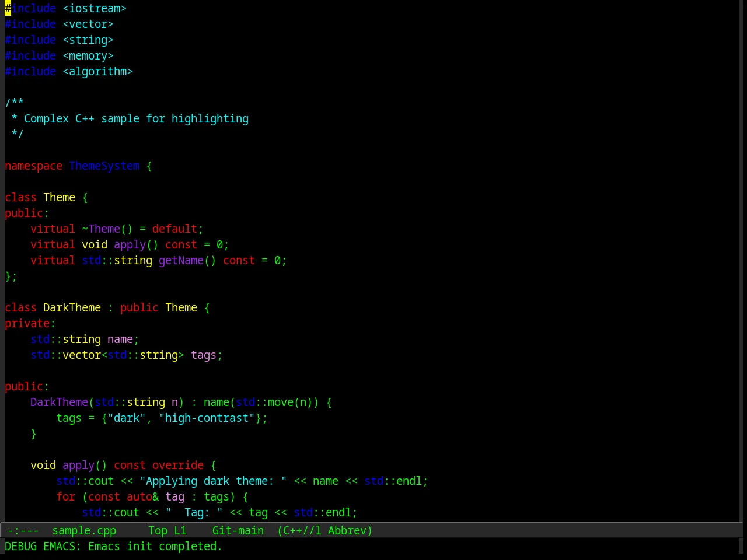The image size is (747, 560).
Task: Click the ~Theme() destructor declaration
Action: pyautogui.click(x=107, y=229)
